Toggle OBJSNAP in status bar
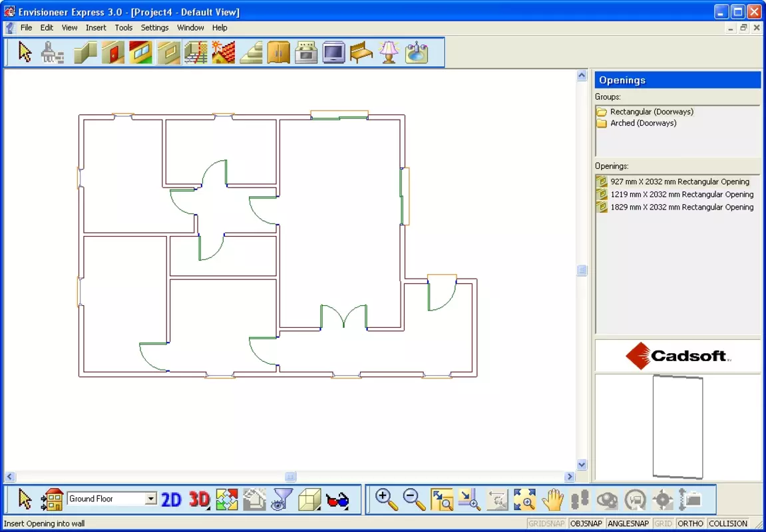 click(586, 524)
